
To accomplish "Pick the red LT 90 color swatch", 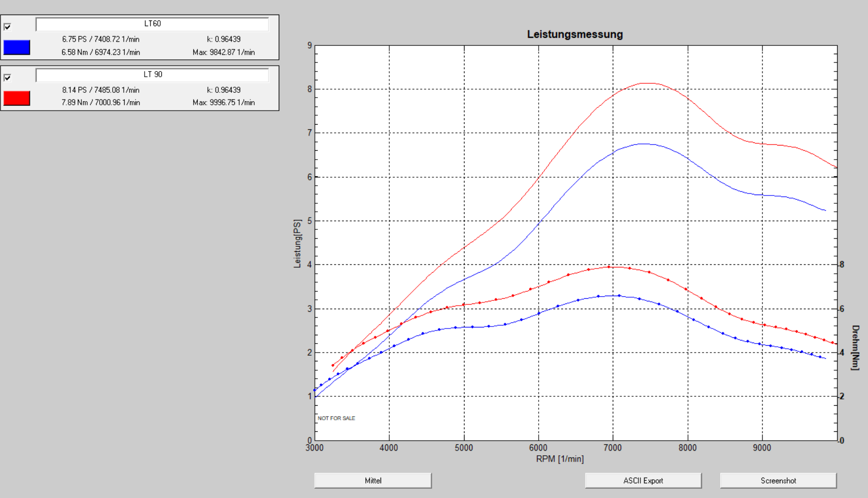I will [x=17, y=98].
